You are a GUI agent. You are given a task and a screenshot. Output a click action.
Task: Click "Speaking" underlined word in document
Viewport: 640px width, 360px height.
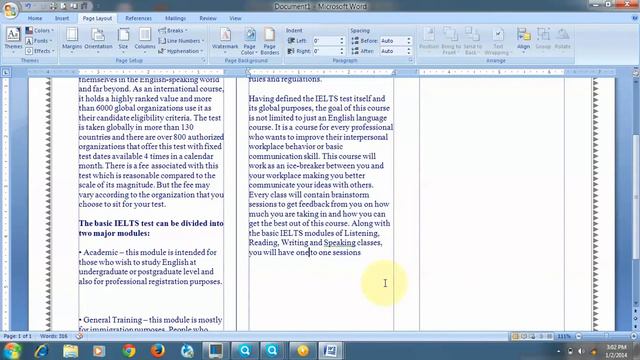[340, 242]
